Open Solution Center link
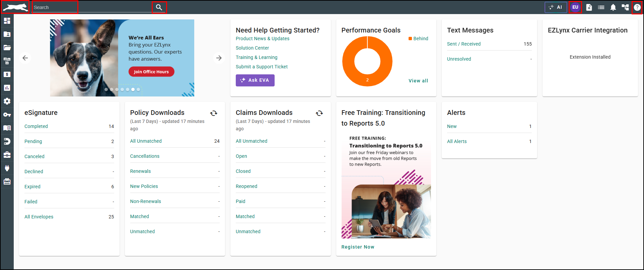 point(253,48)
